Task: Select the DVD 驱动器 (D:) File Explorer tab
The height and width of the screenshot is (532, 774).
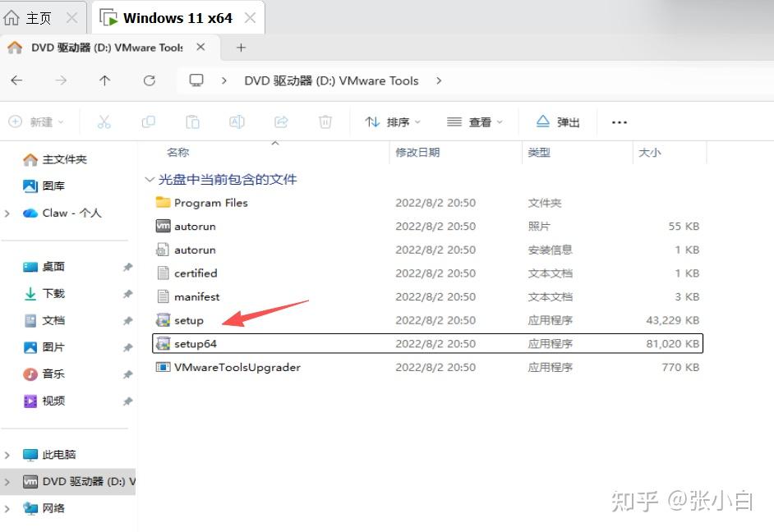Action: click(107, 48)
